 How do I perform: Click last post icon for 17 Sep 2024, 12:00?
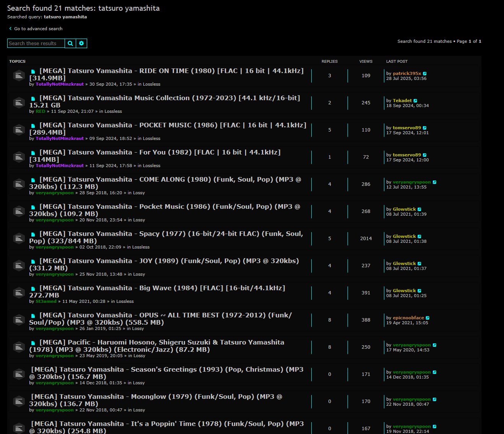424,155
